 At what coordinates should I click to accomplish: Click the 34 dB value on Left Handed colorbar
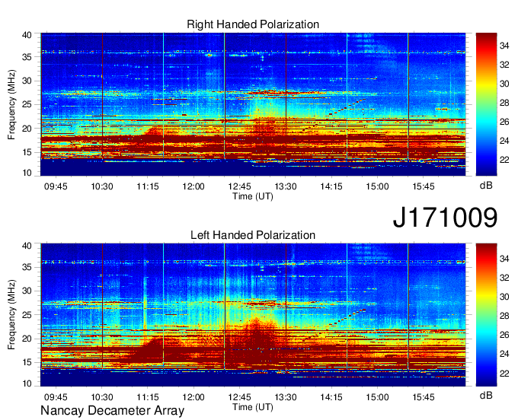(504, 259)
